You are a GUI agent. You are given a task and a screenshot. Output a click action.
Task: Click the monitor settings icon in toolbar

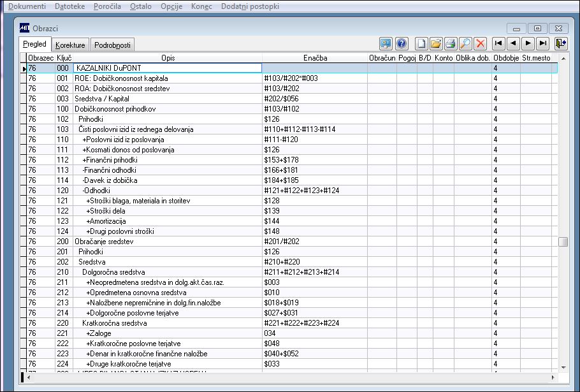coord(386,43)
